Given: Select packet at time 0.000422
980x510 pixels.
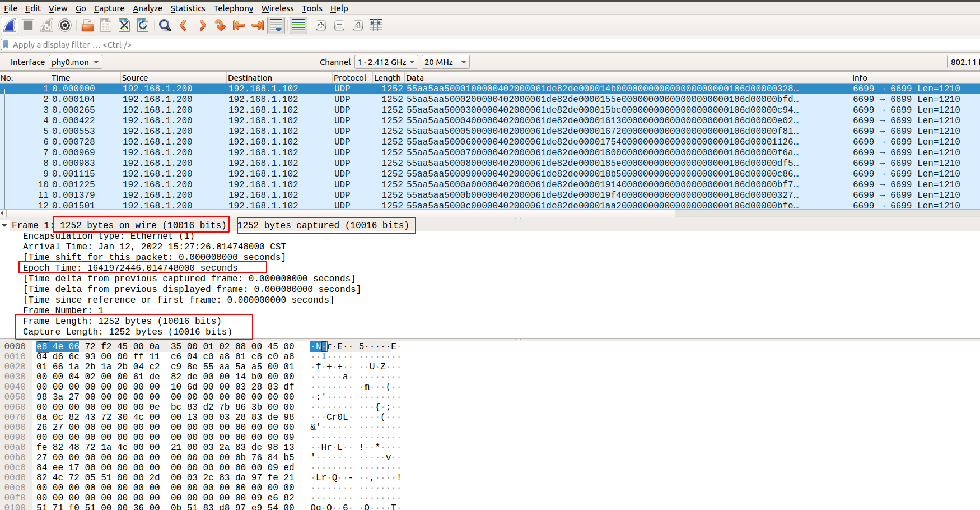Looking at the screenshot, I should pos(490,120).
